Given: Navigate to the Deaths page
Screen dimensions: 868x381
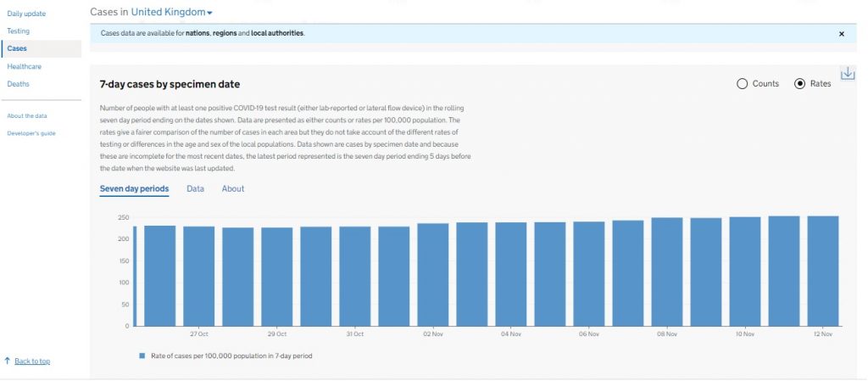Looking at the screenshot, I should pos(18,84).
